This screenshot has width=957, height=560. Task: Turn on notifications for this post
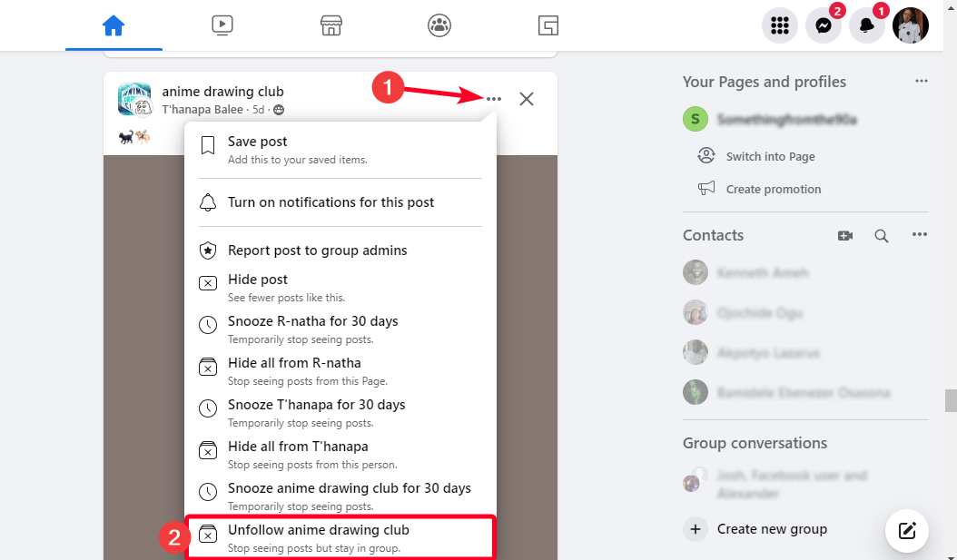tap(331, 202)
